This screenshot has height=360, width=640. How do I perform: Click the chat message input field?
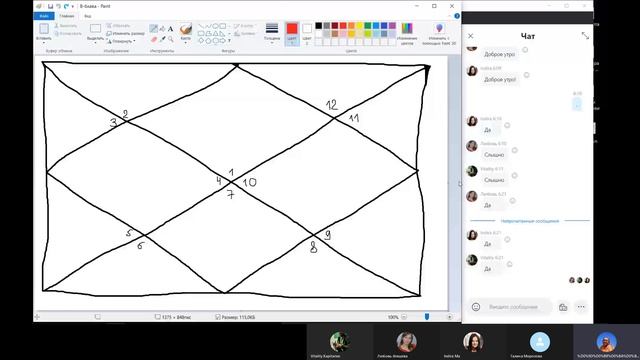tap(513, 307)
